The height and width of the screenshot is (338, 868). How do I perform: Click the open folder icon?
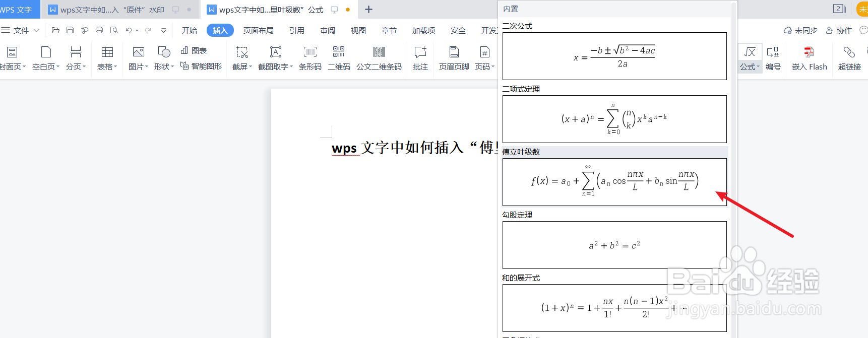[55, 30]
